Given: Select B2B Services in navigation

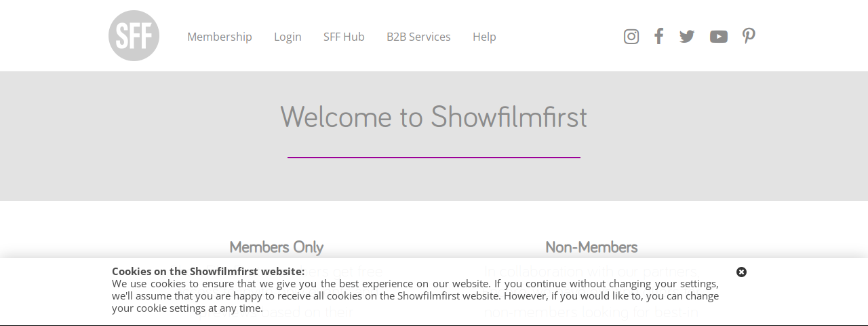Looking at the screenshot, I should [x=418, y=37].
